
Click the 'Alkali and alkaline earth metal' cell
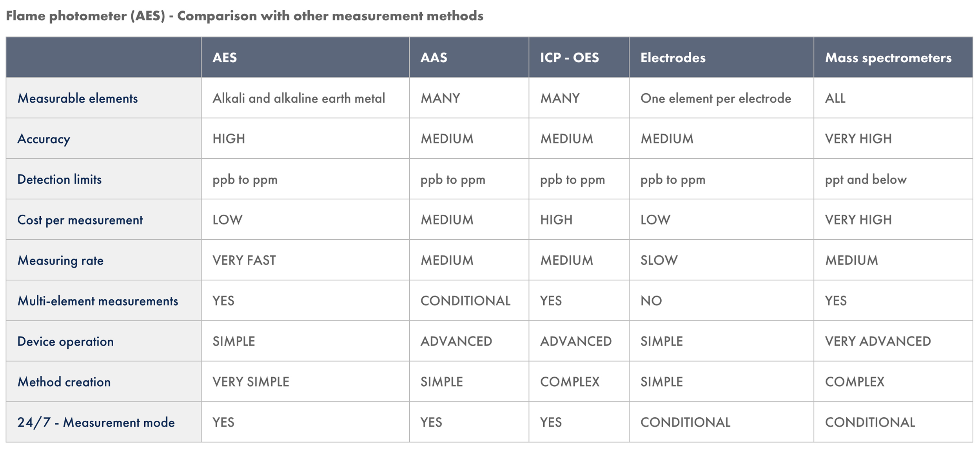(299, 98)
